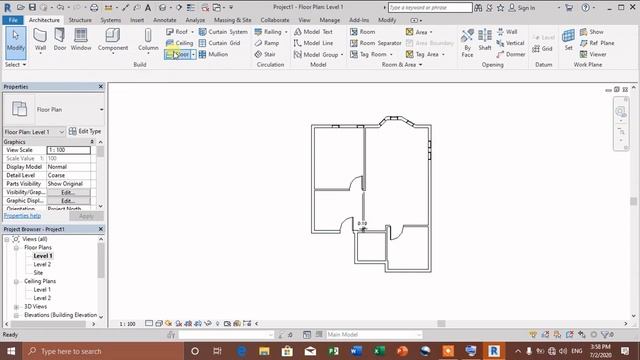Image resolution: width=640 pixels, height=360 pixels.
Task: Collapse the Floor Plans tree node
Action: [x=16, y=248]
